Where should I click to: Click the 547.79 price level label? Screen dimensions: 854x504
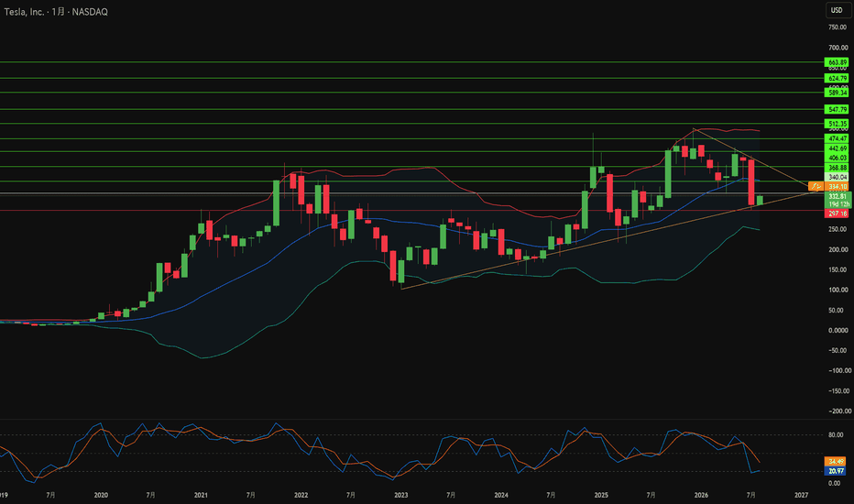tap(838, 110)
